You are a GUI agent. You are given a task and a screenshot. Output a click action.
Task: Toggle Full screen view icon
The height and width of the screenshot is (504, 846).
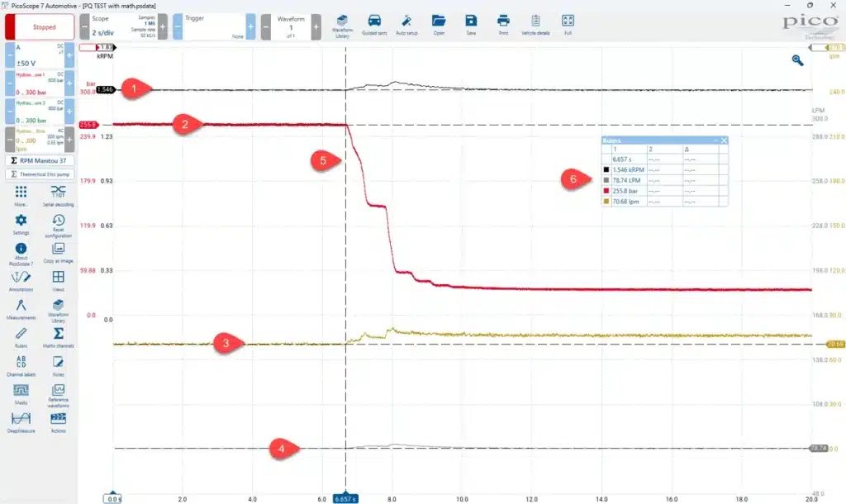pyautogui.click(x=568, y=26)
